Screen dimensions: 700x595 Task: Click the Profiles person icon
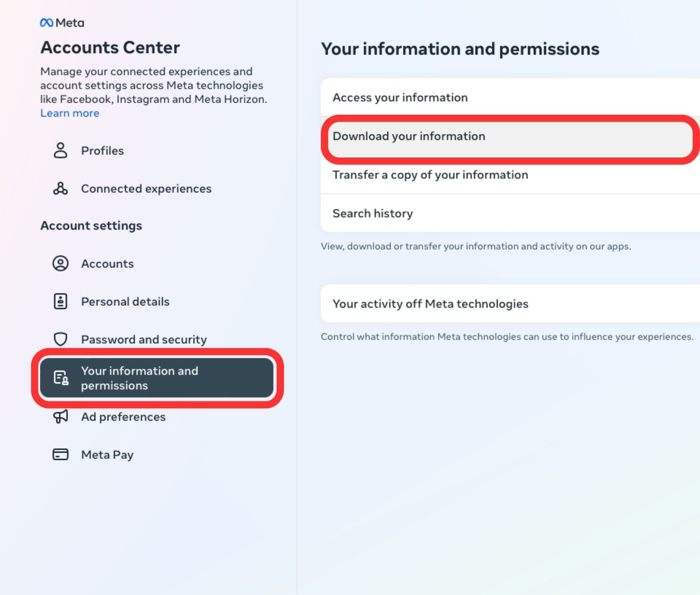point(60,151)
